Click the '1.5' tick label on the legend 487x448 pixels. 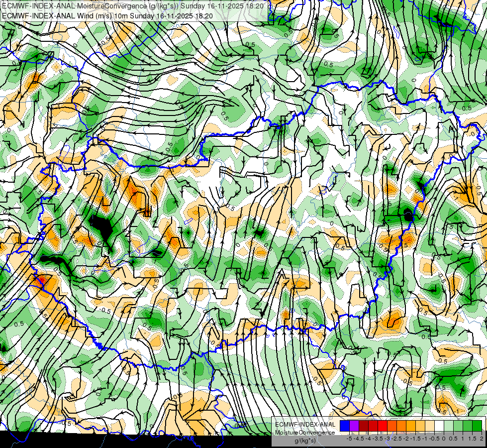click(473, 439)
